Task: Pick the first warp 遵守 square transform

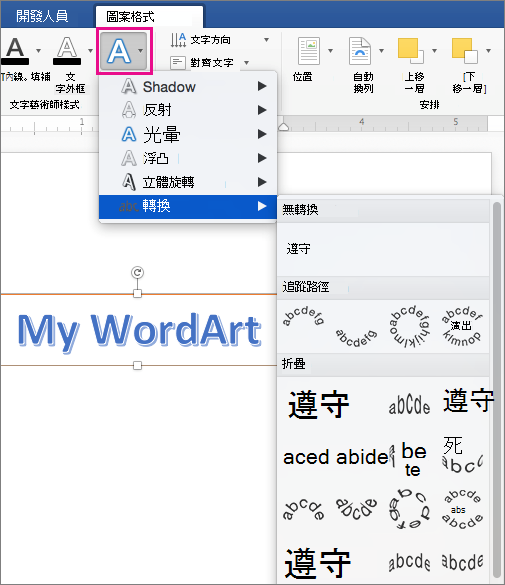Action: pyautogui.click(x=319, y=404)
